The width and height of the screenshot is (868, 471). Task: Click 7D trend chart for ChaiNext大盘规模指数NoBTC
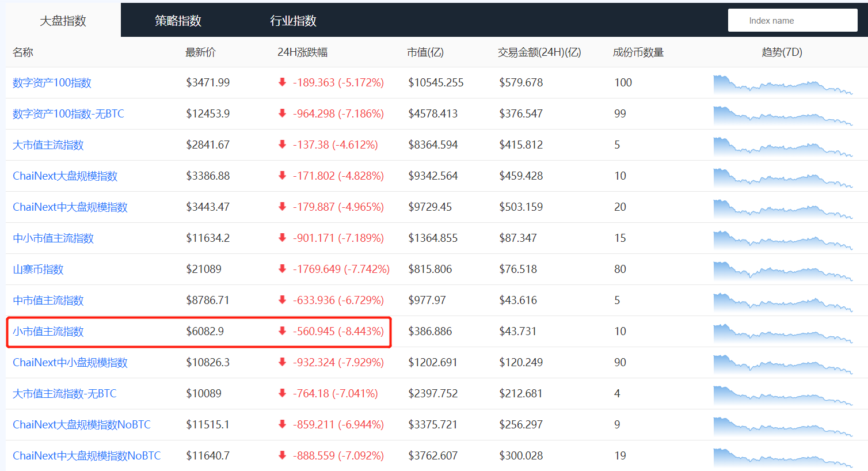pyautogui.click(x=783, y=426)
